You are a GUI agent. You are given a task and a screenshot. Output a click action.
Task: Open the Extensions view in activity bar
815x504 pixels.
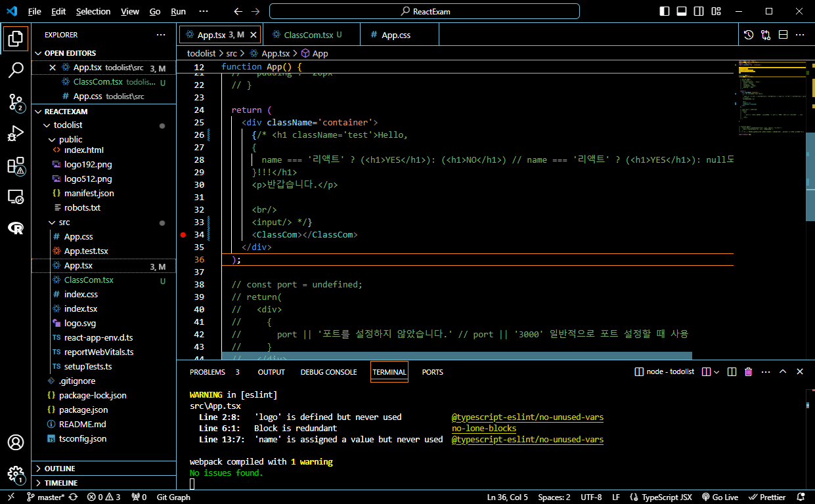click(x=16, y=165)
